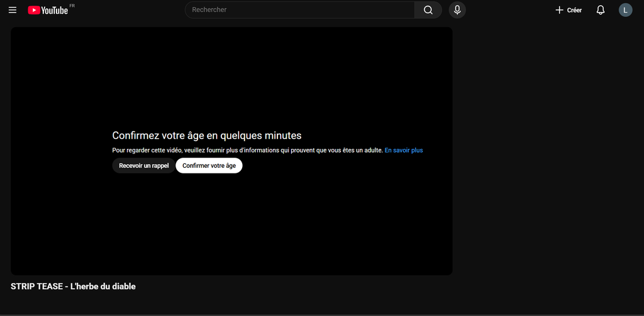Open the notifications bell

(x=601, y=10)
